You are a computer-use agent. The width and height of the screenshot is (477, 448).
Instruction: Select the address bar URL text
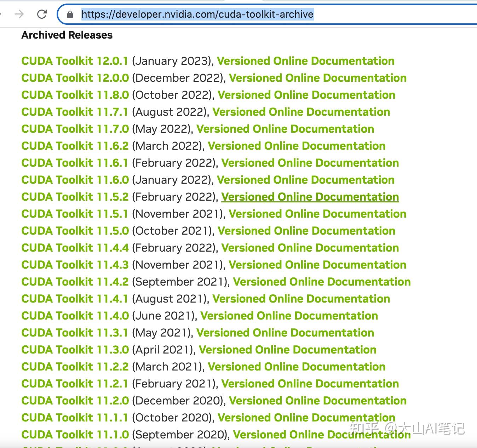point(197,15)
